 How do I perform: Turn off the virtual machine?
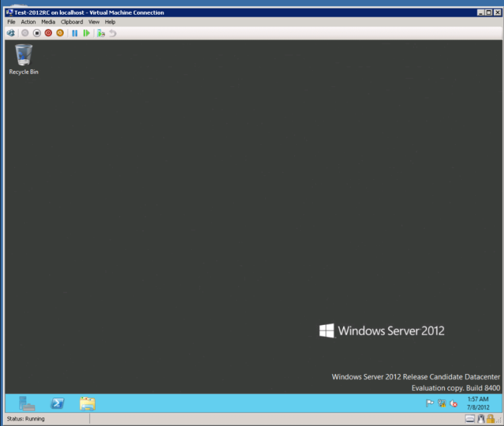tap(37, 33)
